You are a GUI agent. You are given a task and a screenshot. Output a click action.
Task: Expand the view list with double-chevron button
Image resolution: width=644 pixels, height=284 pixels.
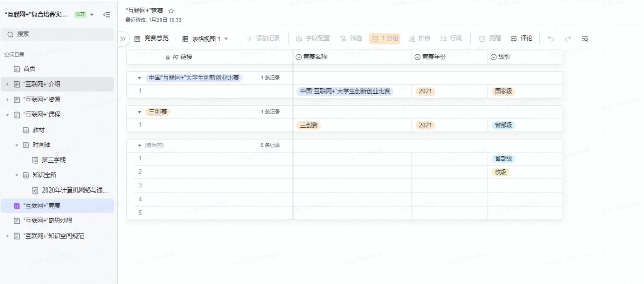point(123,39)
